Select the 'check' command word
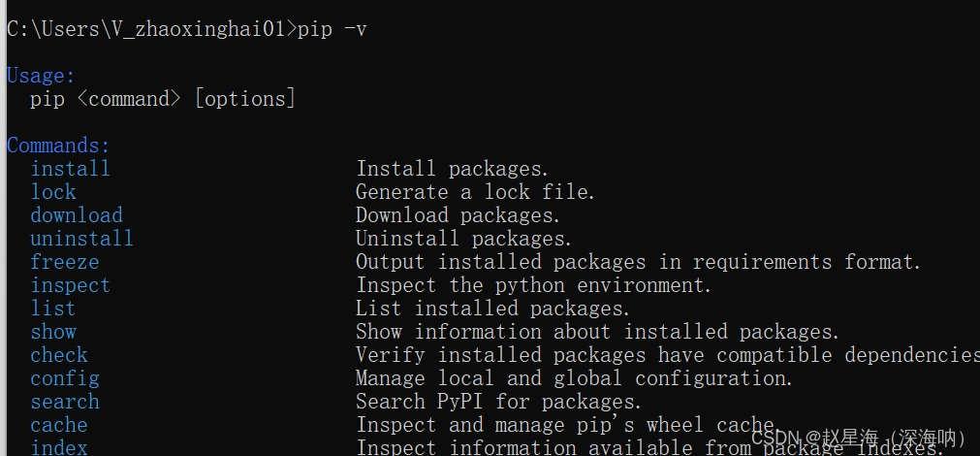980x456 pixels. point(59,355)
